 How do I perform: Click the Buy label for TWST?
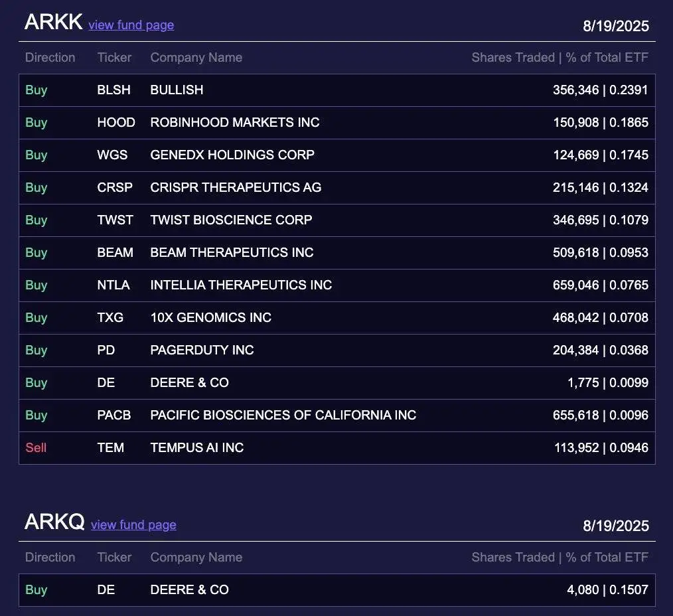(x=37, y=220)
